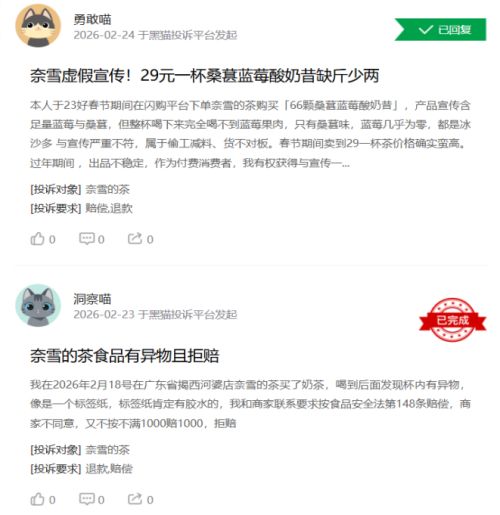Open complaint titled 奈雪虚假宣传 29元一杯
The height and width of the screenshot is (515, 500).
205,76
